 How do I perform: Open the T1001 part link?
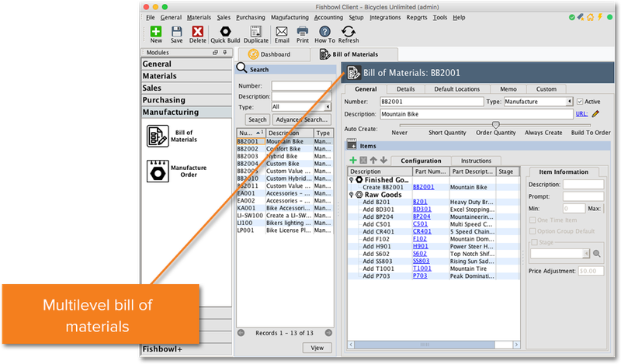point(422,269)
